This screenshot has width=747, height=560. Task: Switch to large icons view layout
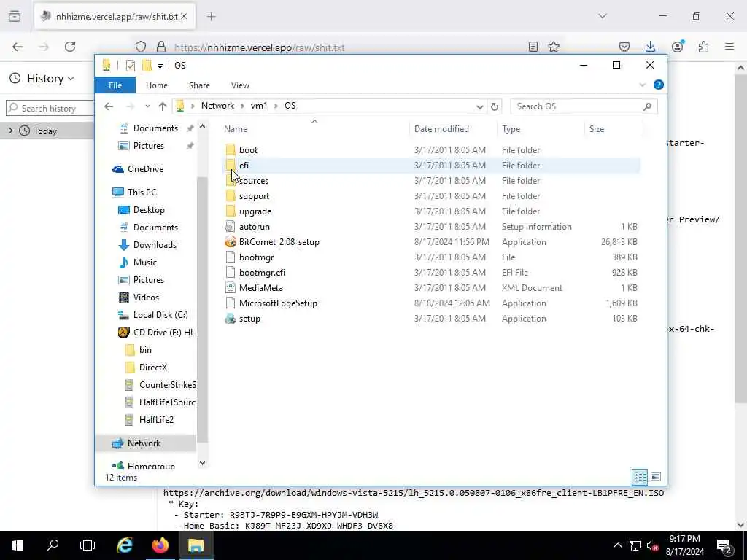click(656, 477)
